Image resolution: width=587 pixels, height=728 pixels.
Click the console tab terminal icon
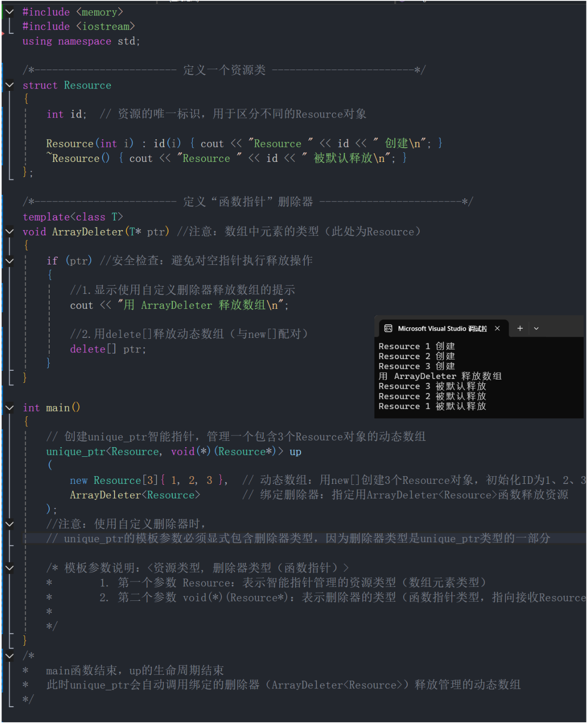388,328
